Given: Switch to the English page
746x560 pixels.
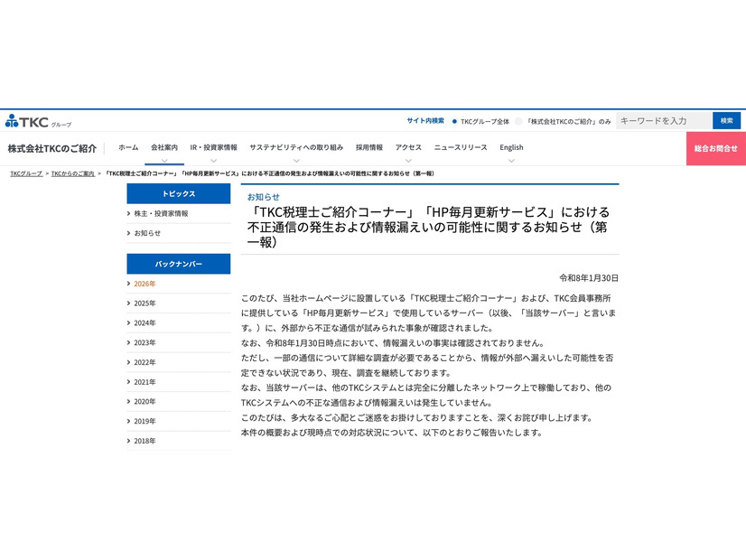Looking at the screenshot, I should [x=511, y=147].
